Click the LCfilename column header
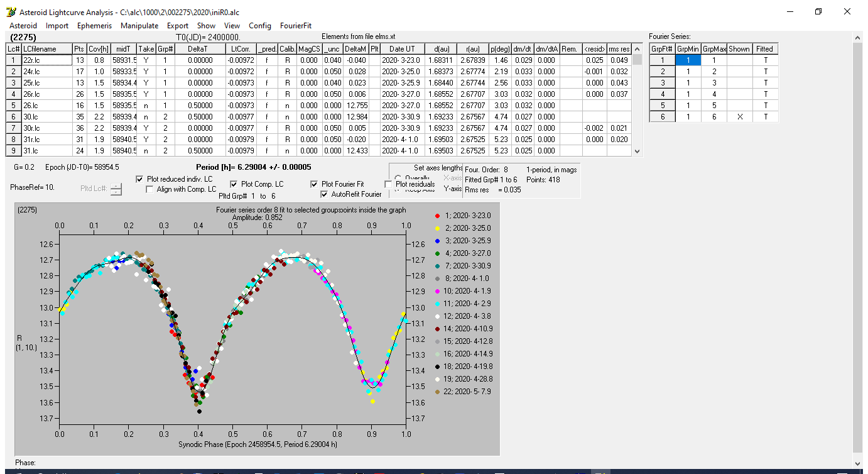 (x=46, y=48)
